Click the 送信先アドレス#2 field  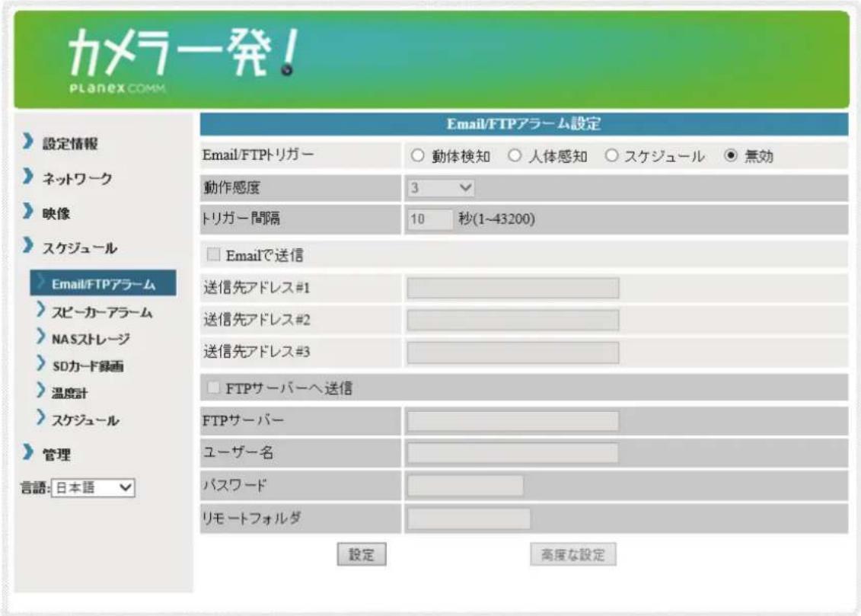(x=513, y=320)
